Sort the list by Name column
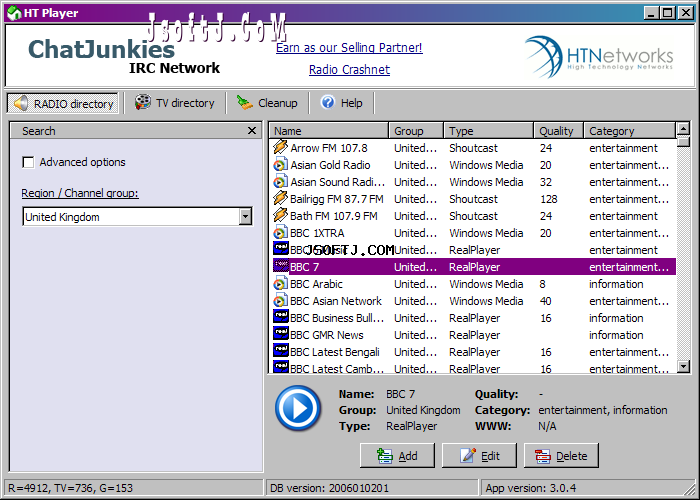Viewport: 700px width, 500px height. [x=329, y=130]
